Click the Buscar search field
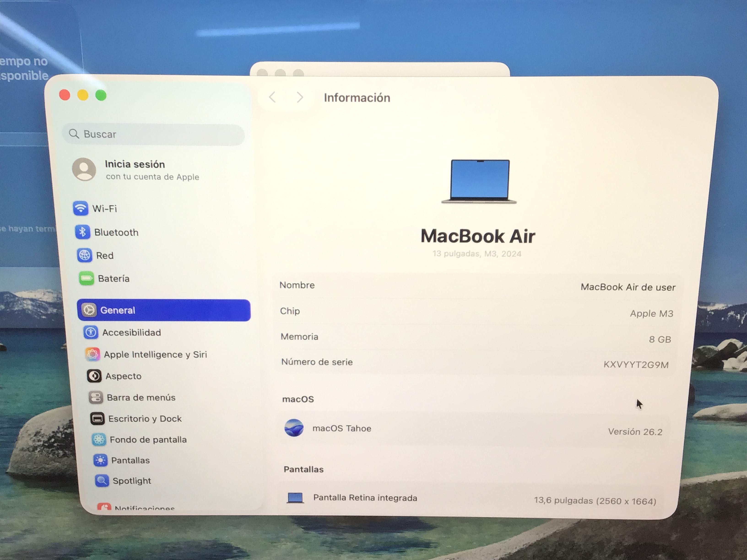 coord(154,134)
